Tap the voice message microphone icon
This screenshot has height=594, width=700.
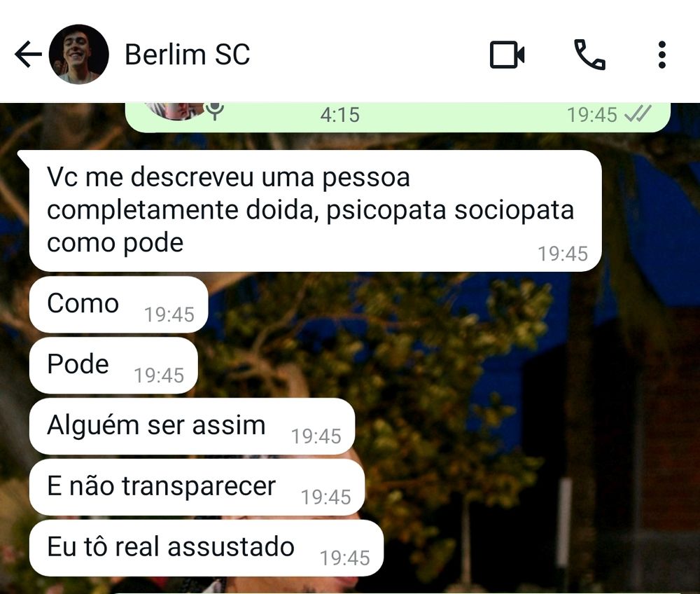click(215, 111)
